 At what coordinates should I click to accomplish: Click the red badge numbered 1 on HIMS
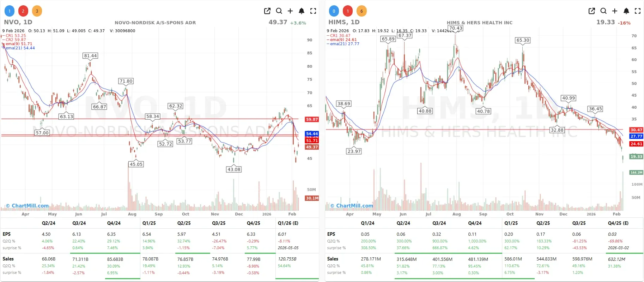(348, 11)
